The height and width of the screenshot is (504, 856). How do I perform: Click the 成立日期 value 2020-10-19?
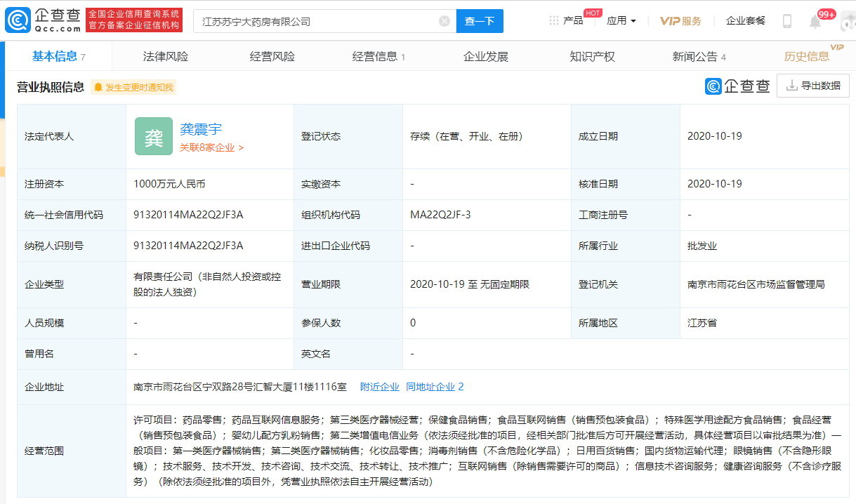(x=714, y=136)
